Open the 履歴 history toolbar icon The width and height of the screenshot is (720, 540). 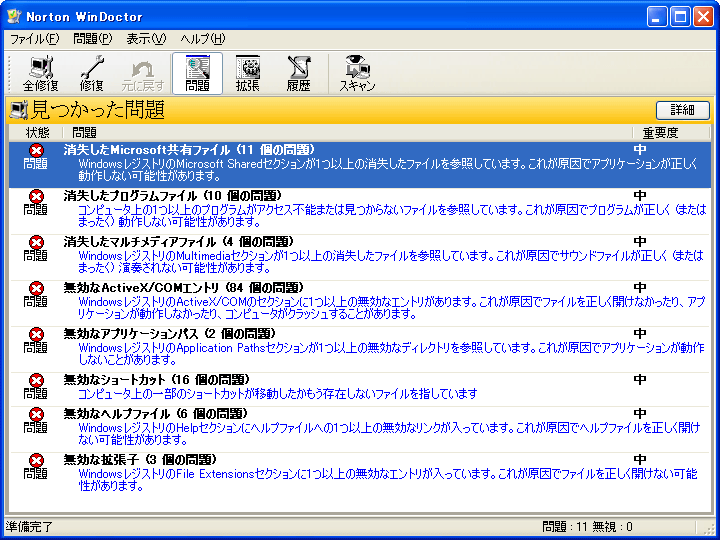pyautogui.click(x=298, y=73)
